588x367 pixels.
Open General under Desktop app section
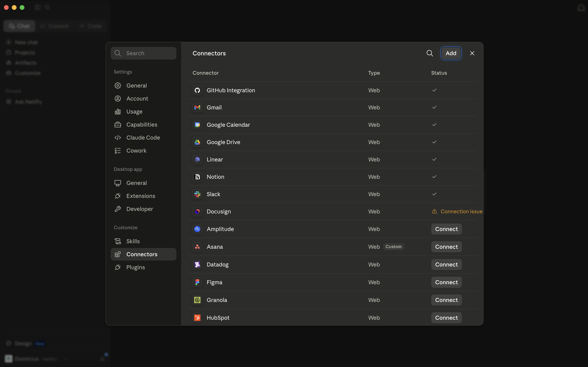point(143,183)
